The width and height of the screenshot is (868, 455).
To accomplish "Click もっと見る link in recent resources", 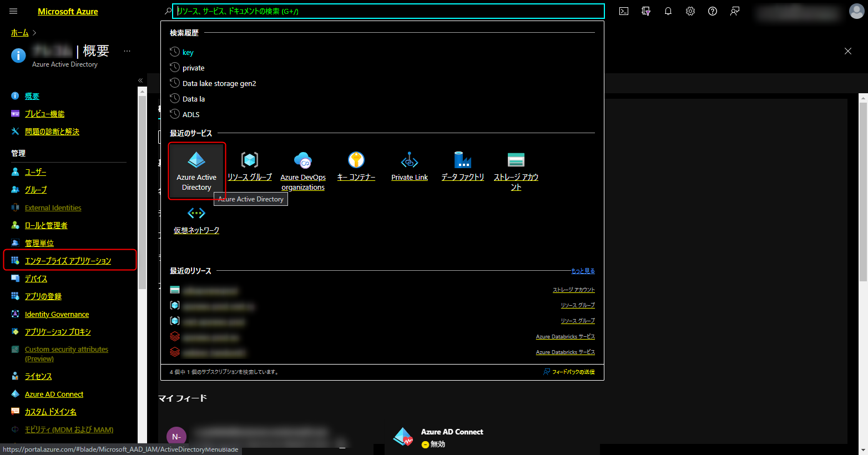I will pos(583,271).
